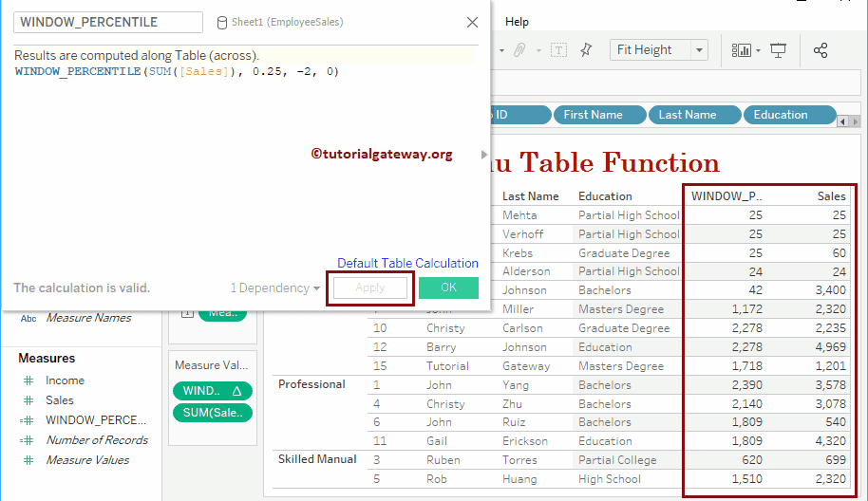The width and height of the screenshot is (868, 501).
Task: Click the Abc icon beside Measure Names
Action: 28,319
